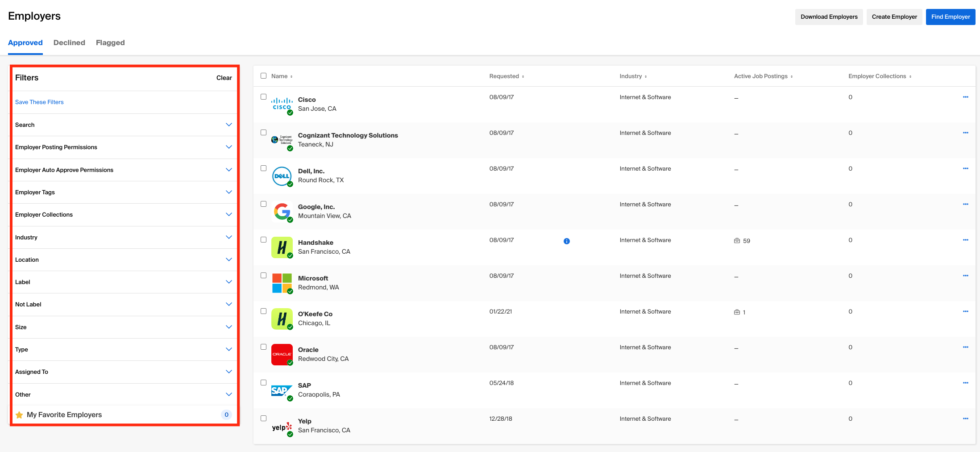Sort by the Employer Collections column header
The image size is (980, 452).
(880, 76)
